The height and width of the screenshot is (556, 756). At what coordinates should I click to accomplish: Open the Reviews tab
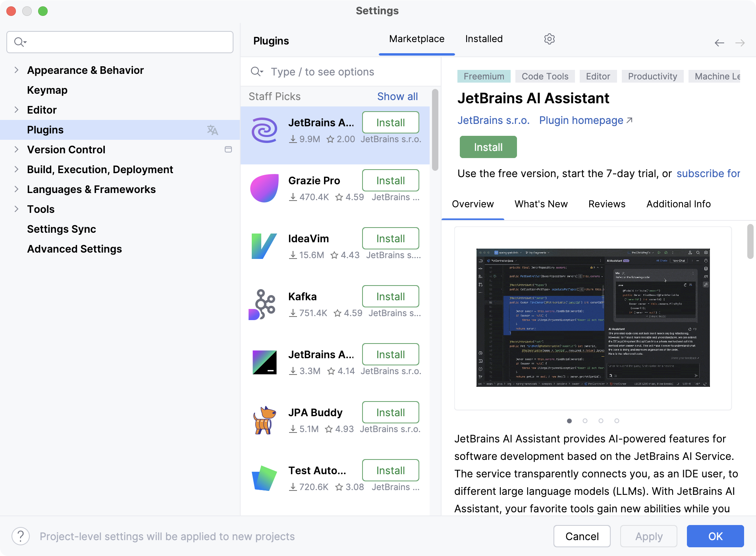(606, 204)
